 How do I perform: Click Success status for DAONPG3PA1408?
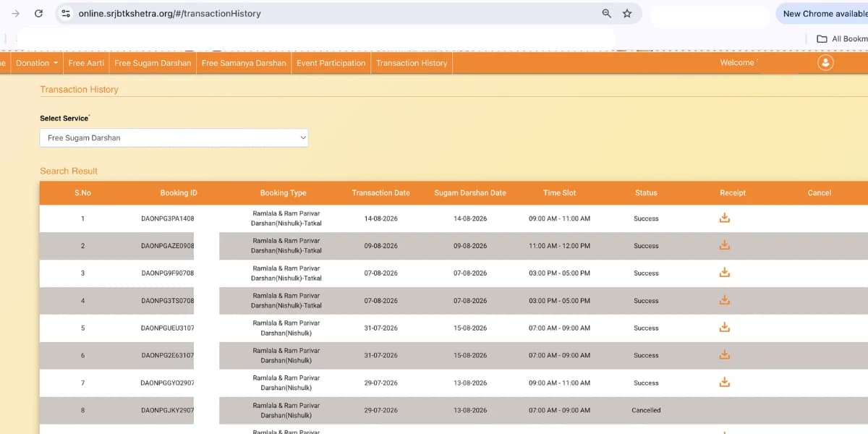[x=646, y=218]
